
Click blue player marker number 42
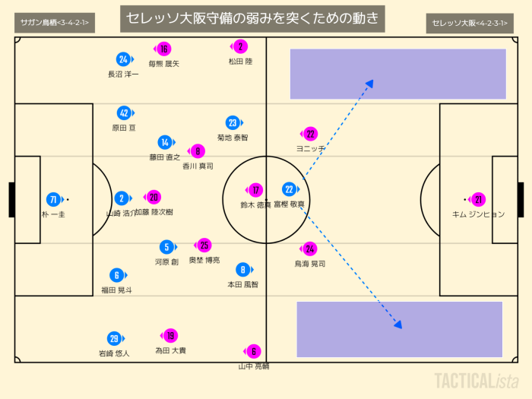[123, 112]
